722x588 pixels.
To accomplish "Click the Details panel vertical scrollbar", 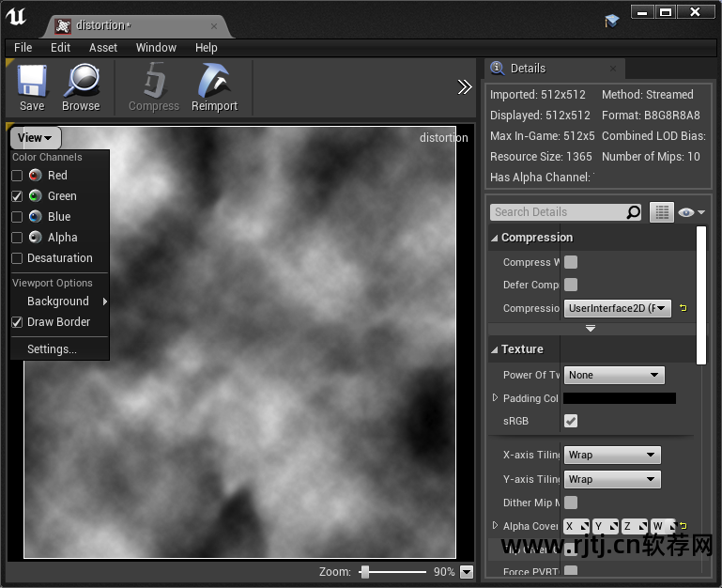I will pos(701,295).
